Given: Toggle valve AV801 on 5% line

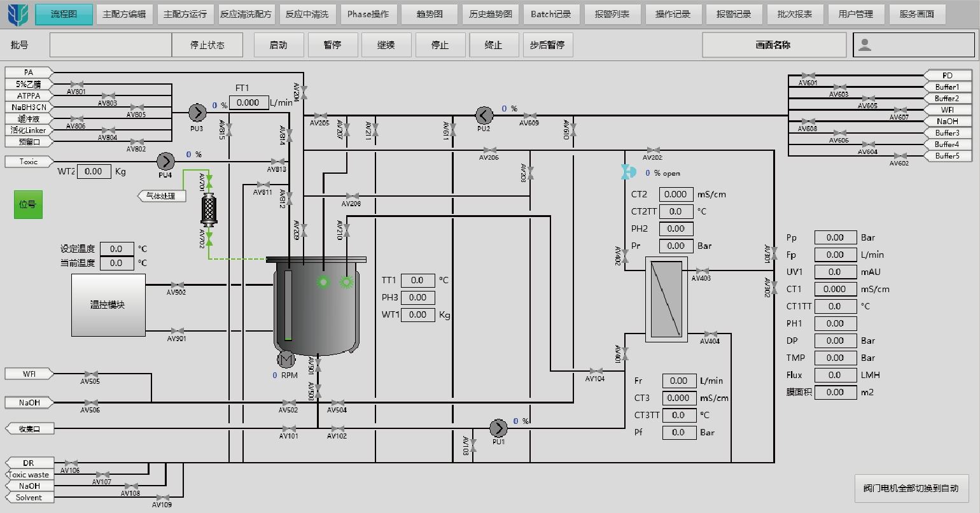Looking at the screenshot, I should [76, 84].
